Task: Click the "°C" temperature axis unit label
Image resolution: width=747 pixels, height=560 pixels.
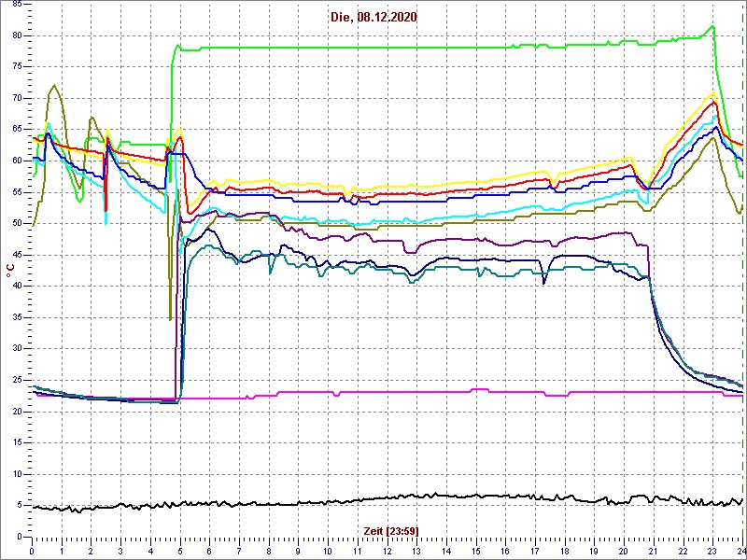Action: pos(10,272)
